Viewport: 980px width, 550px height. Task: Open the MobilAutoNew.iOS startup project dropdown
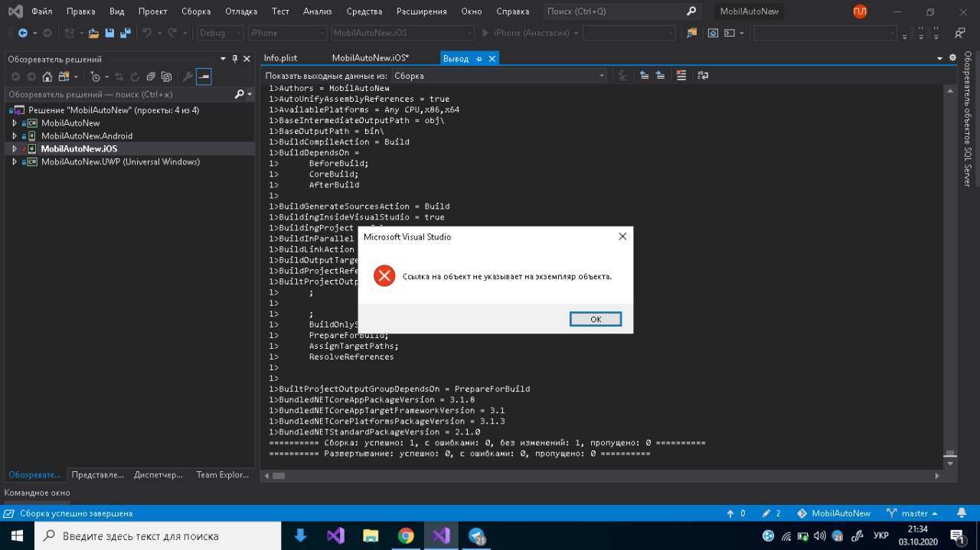(x=403, y=33)
